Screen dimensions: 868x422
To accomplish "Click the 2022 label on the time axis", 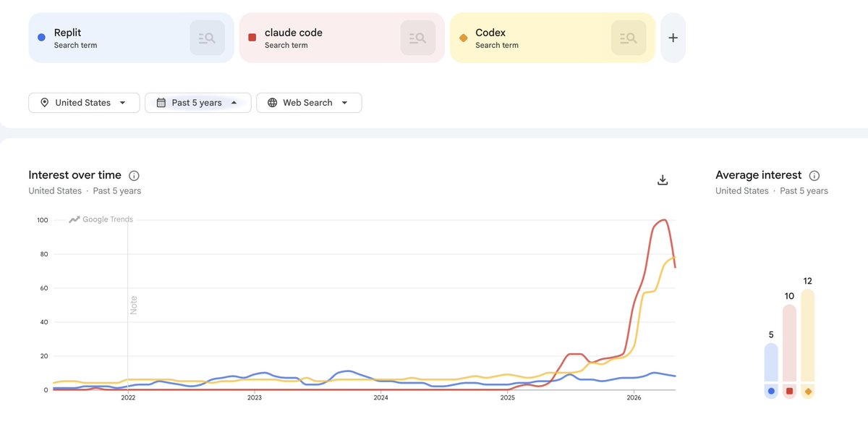I will coord(128,397).
